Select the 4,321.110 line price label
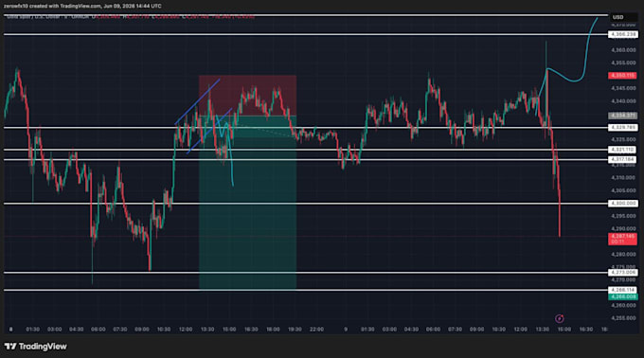644x358 pixels. pyautogui.click(x=622, y=150)
